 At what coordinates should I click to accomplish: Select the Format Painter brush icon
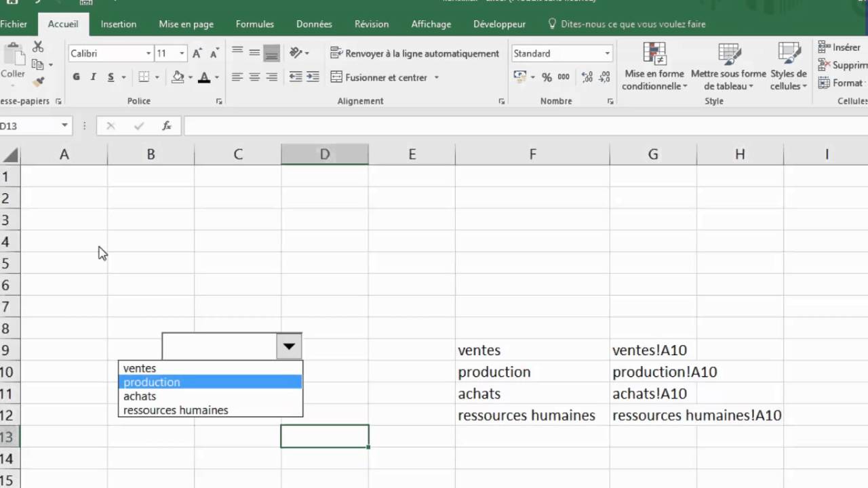[x=38, y=81]
